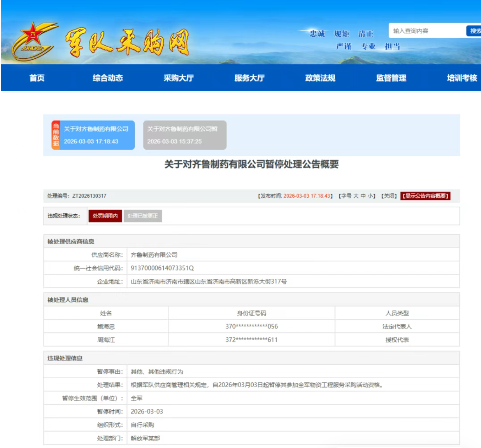Image resolution: width=481 pixels, height=448 pixels.
Task: Focus the 输入查询内容 search box
Action: (426, 31)
